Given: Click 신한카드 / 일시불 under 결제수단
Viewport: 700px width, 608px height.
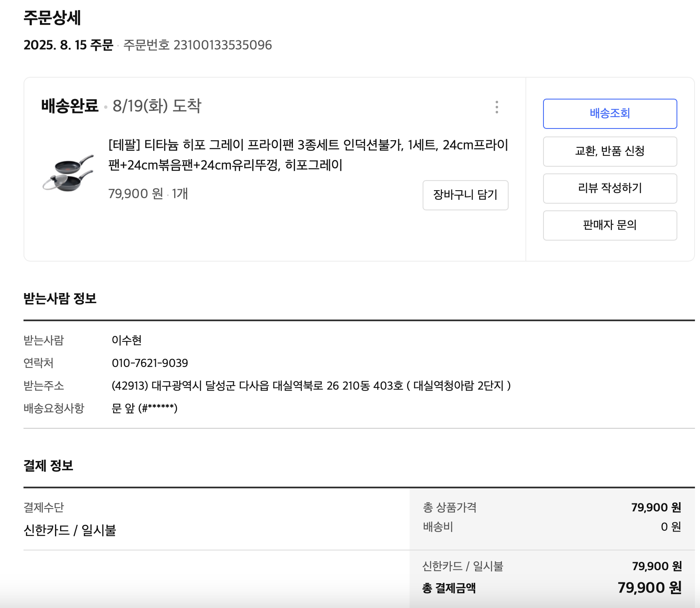Looking at the screenshot, I should click(x=70, y=530).
